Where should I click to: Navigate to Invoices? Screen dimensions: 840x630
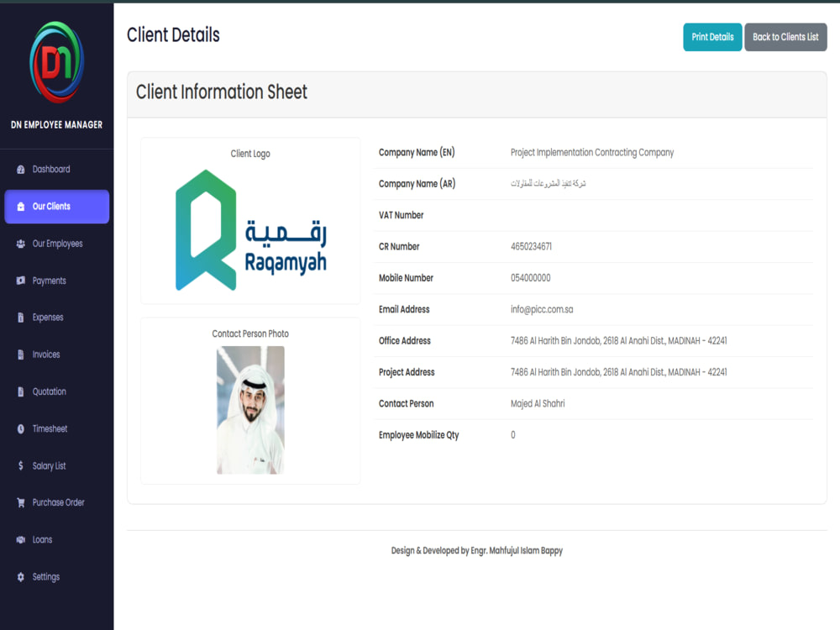[x=57, y=354]
